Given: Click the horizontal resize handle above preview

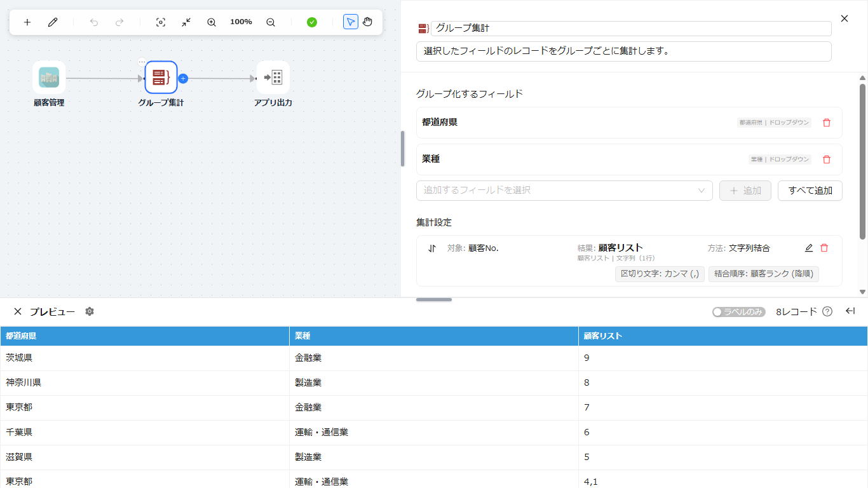Looking at the screenshot, I should [x=434, y=299].
